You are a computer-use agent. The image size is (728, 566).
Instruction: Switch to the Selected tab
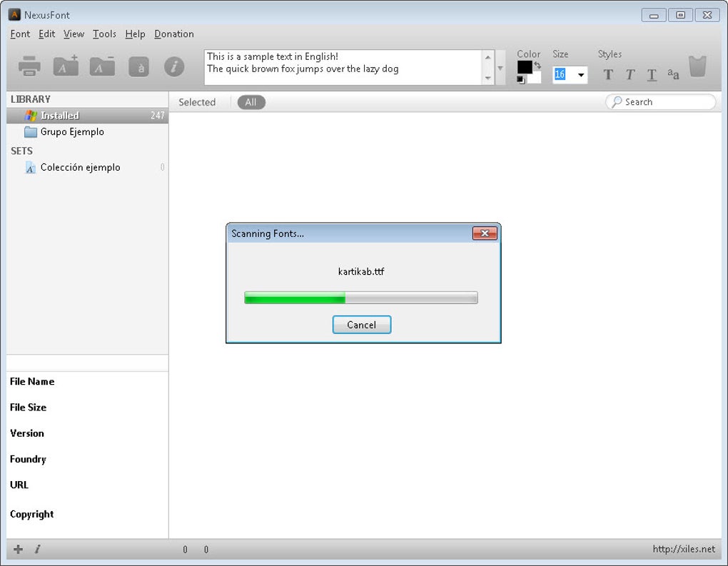point(197,102)
